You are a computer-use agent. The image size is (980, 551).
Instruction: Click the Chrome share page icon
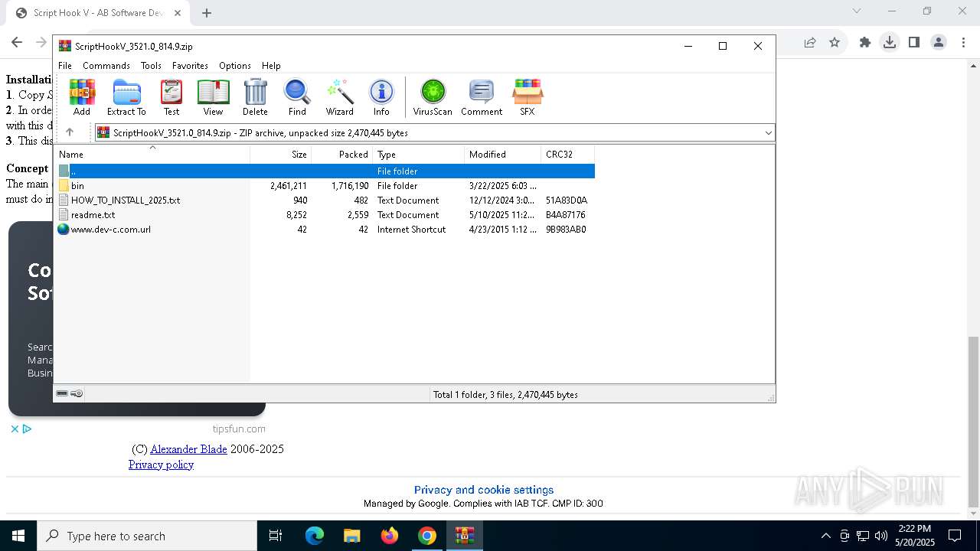coord(809,42)
